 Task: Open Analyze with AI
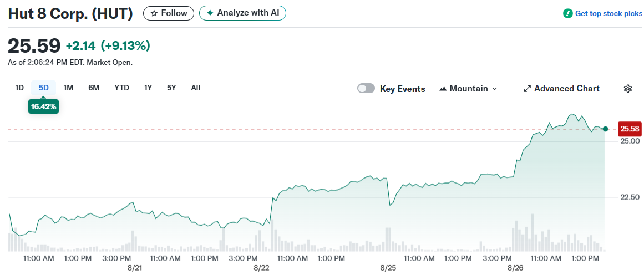pos(242,13)
